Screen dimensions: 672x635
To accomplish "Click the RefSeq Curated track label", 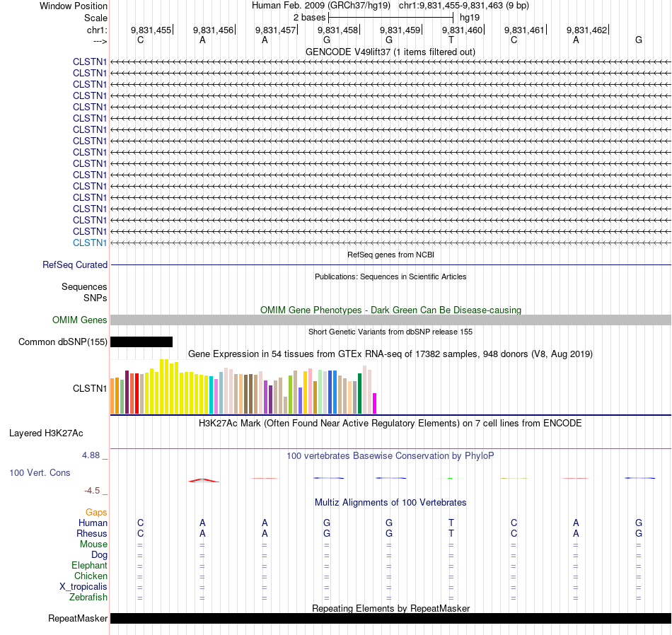I will click(x=74, y=264).
